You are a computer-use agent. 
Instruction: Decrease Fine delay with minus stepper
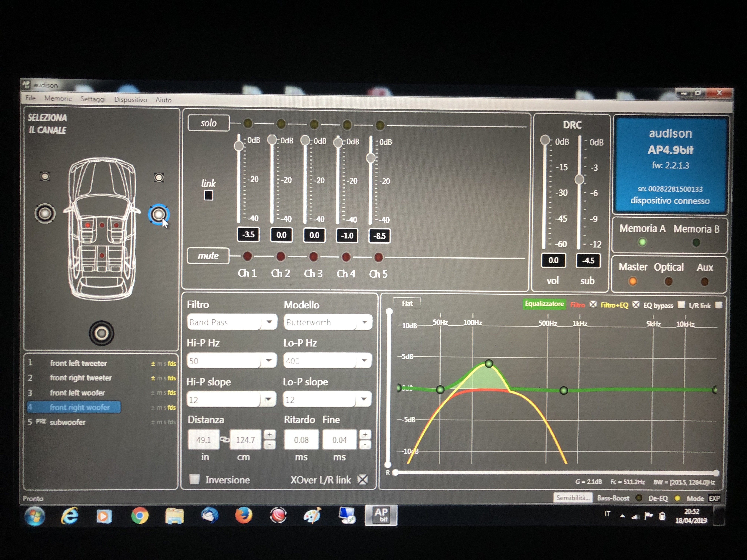point(365,445)
